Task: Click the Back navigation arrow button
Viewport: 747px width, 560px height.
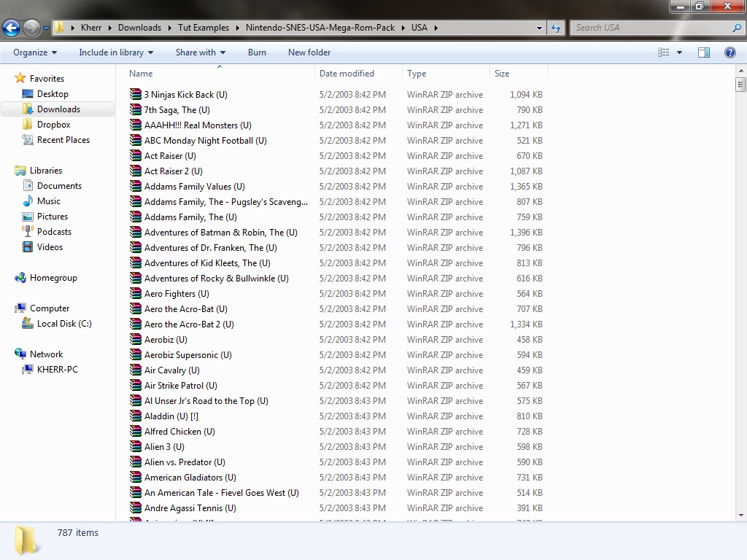Action: pos(11,28)
